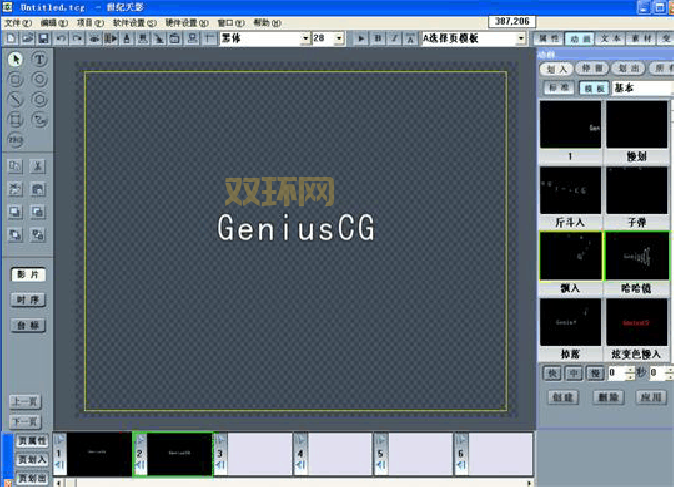Click the Save floppy disk icon
The image size is (674, 487).
(43, 39)
